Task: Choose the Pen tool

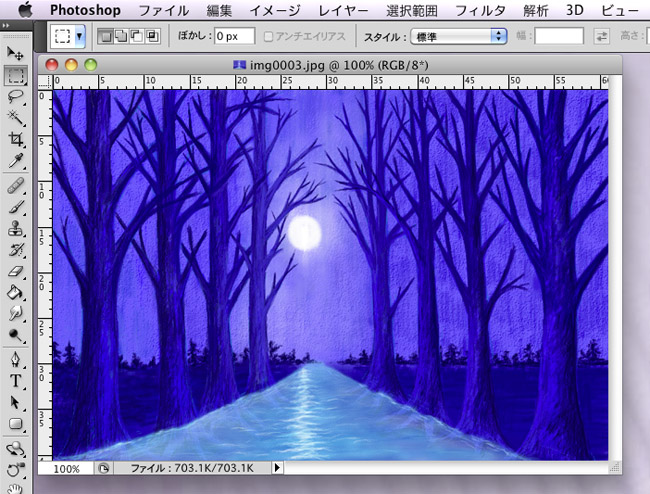Action: pyautogui.click(x=16, y=359)
